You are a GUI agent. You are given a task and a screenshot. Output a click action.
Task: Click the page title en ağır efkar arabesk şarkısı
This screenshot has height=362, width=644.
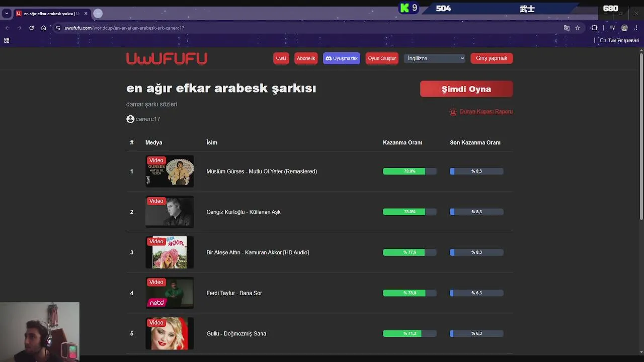tap(221, 88)
